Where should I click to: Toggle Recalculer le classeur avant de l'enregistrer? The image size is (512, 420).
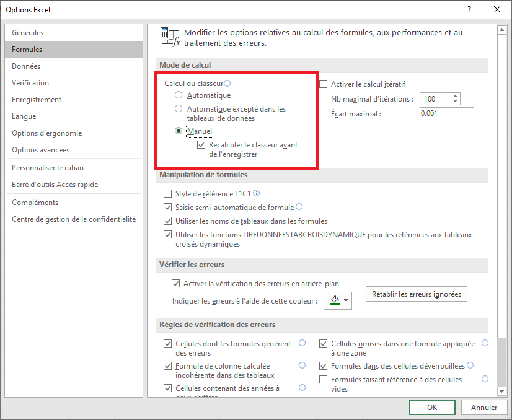point(201,144)
